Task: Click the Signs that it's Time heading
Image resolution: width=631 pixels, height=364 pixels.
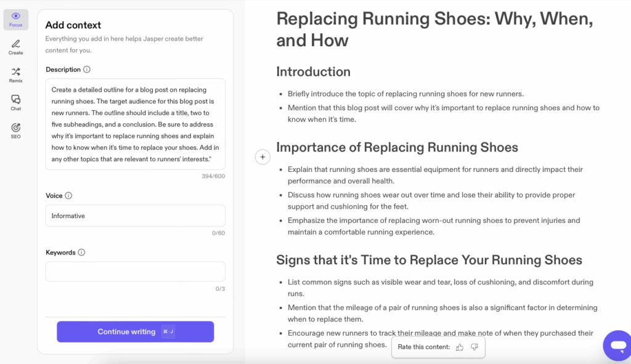Action: point(429,260)
